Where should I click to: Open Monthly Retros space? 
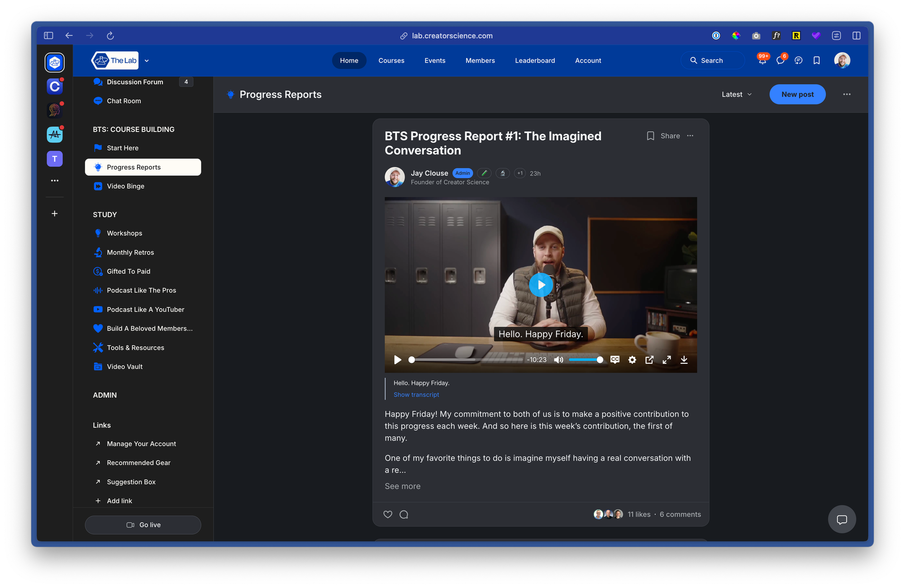(143, 252)
